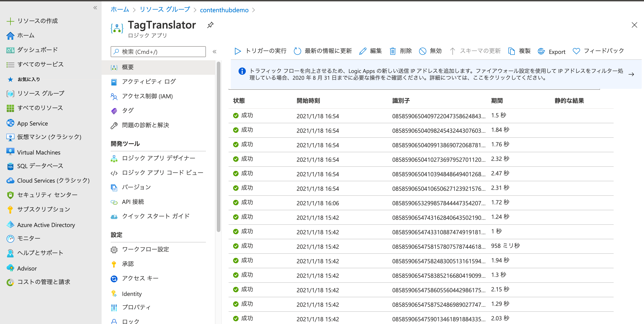The height and width of the screenshot is (324, 644).
Task: Refresh with 最新の情報に更新 button
Action: (x=323, y=51)
